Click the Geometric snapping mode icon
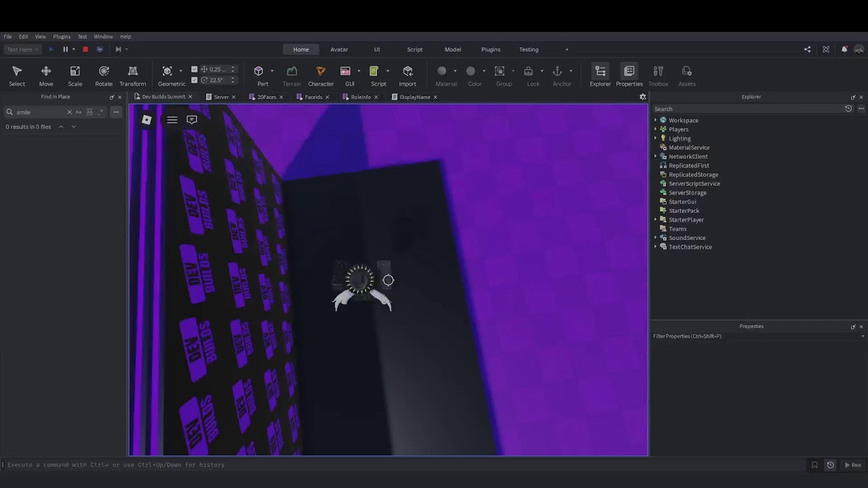The width and height of the screenshot is (868, 488). (x=167, y=70)
